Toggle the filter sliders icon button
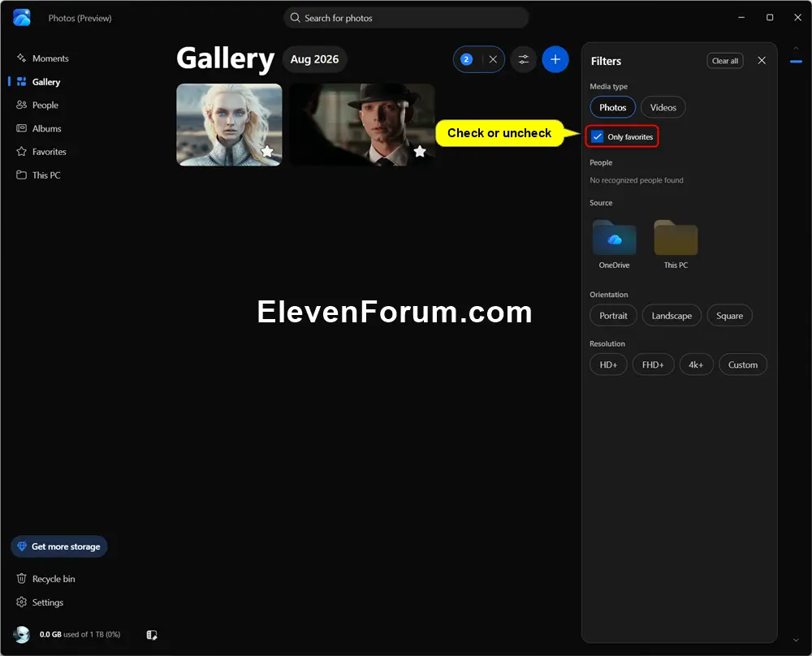The width and height of the screenshot is (812, 656). coord(524,59)
